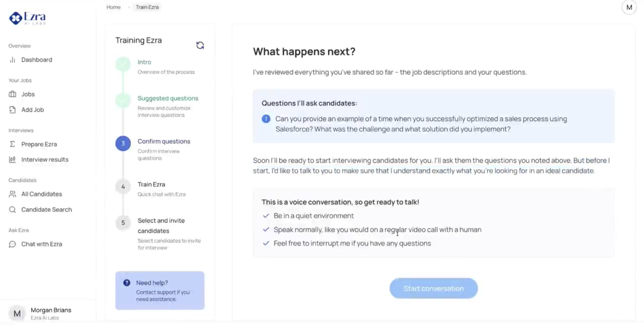Click the Ezra AI Labs logo
Image resolution: width=644 pixels, height=326 pixels.
coord(27,18)
